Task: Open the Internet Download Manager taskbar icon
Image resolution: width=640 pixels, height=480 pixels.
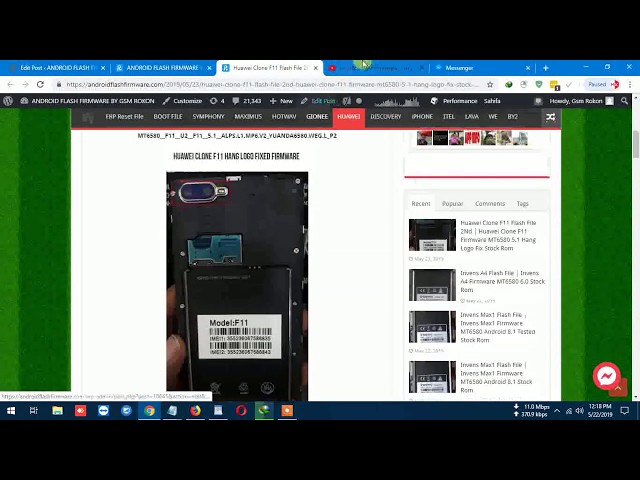Action: [264, 411]
